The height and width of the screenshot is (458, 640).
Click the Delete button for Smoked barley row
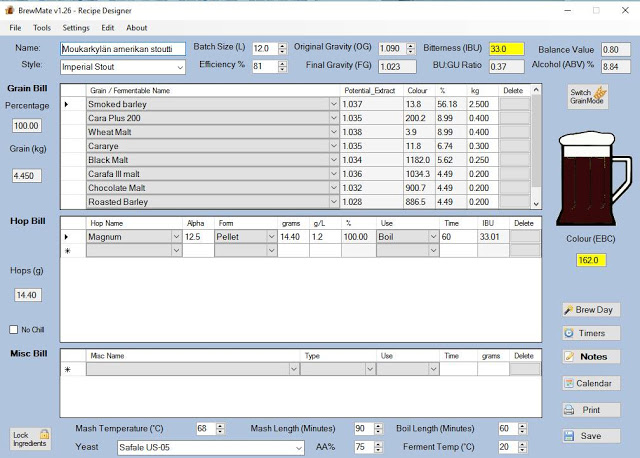point(514,104)
